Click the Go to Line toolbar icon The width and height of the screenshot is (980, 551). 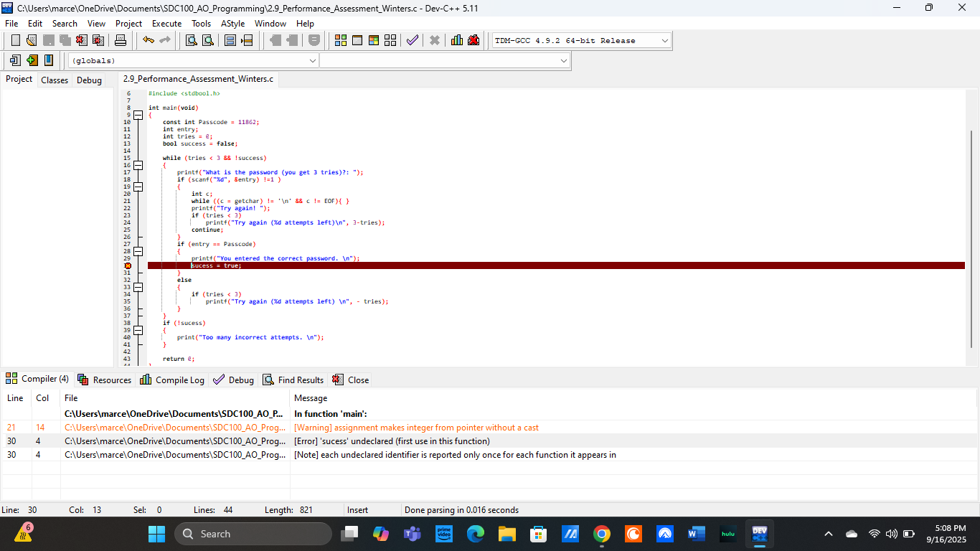coord(248,40)
